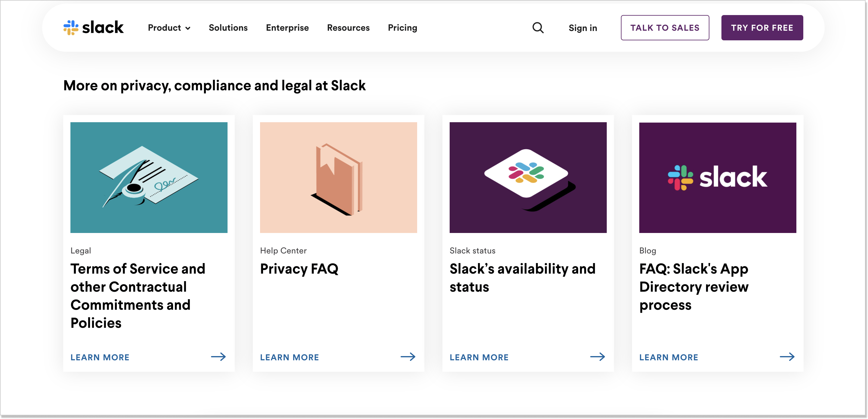Open the Resources menu item
The width and height of the screenshot is (868, 419).
pos(348,28)
